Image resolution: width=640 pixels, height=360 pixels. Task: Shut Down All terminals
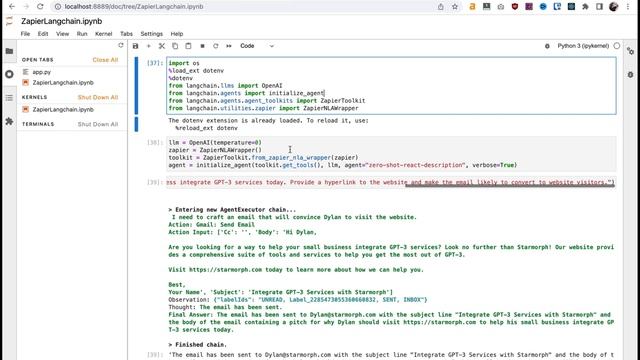98,124
